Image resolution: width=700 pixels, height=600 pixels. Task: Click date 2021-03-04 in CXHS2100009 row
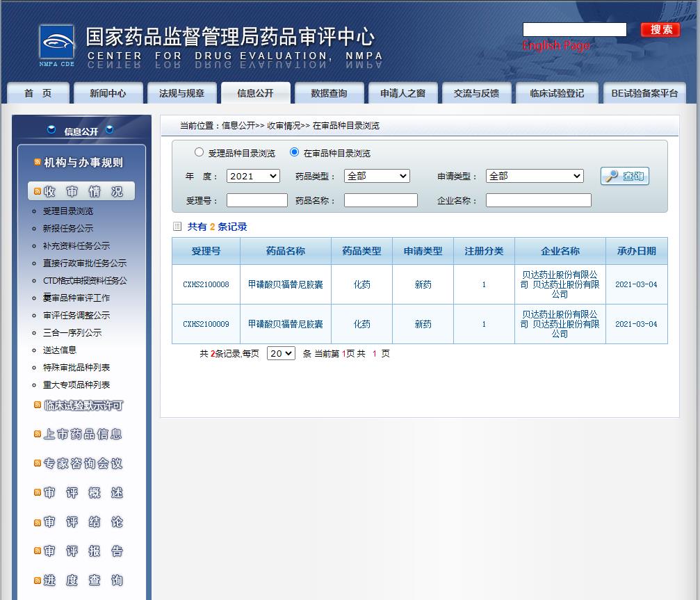[x=636, y=324]
